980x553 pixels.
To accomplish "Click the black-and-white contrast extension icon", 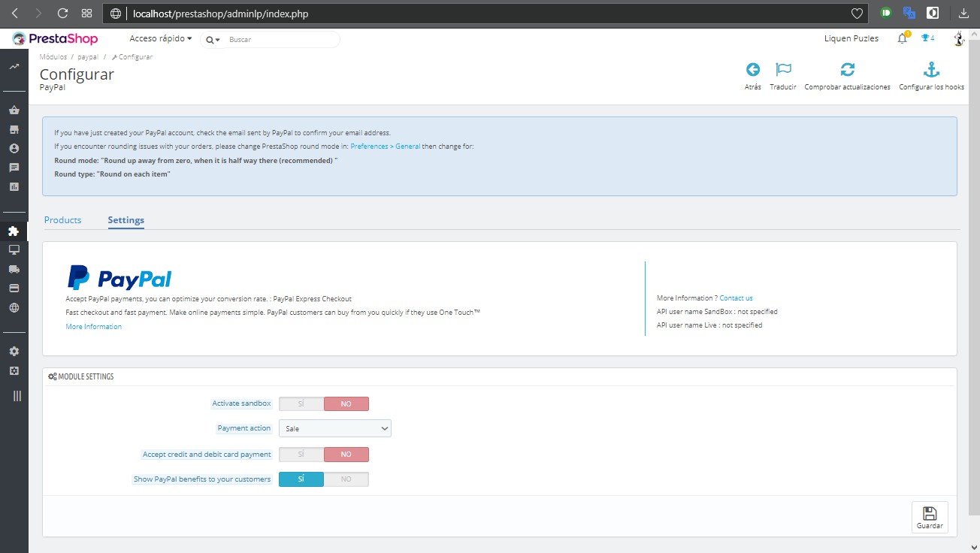I will pos(933,13).
